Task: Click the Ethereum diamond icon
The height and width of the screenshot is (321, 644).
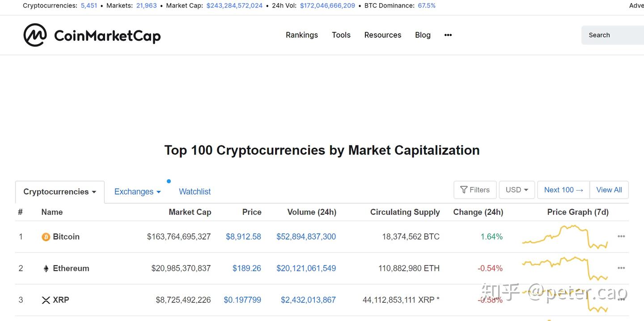Action: point(46,269)
